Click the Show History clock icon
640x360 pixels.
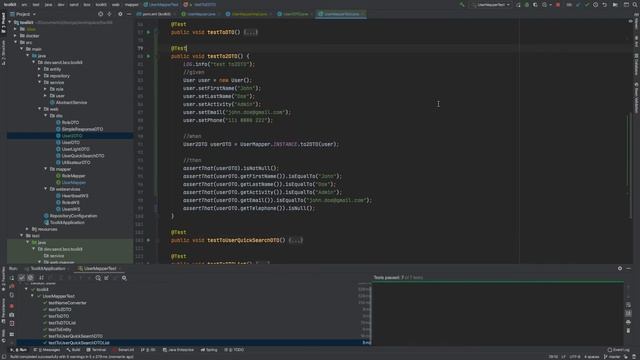tap(596, 5)
